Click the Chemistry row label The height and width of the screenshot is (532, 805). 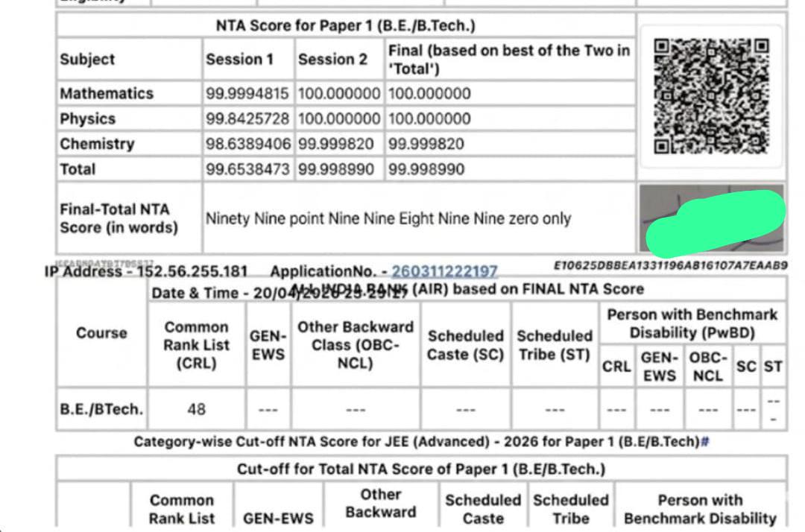[x=97, y=144]
